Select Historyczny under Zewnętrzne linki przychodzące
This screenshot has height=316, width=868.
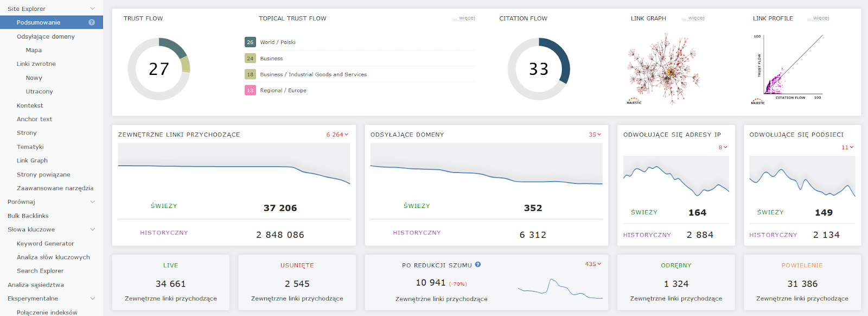point(164,232)
